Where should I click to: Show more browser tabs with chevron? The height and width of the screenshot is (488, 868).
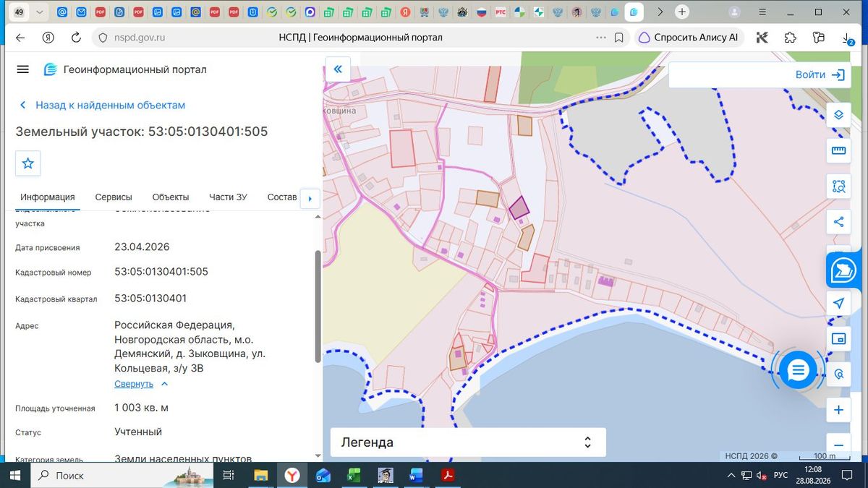pos(660,12)
